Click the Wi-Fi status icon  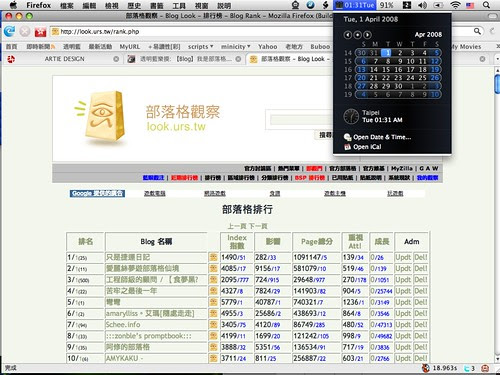[x=455, y=5]
